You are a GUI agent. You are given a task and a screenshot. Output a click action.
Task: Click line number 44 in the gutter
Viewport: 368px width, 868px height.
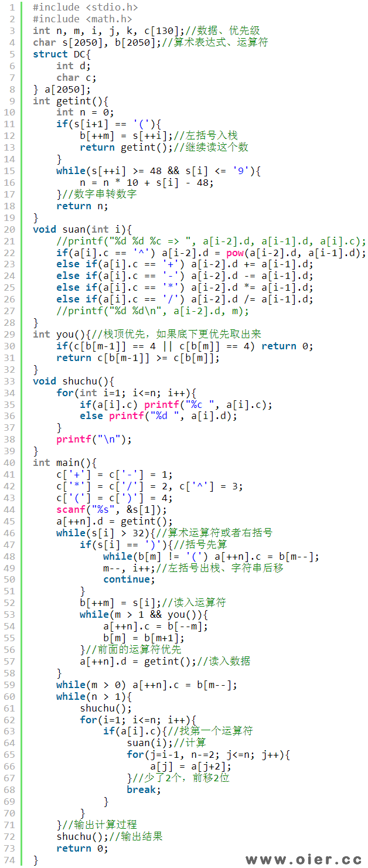click(x=11, y=510)
